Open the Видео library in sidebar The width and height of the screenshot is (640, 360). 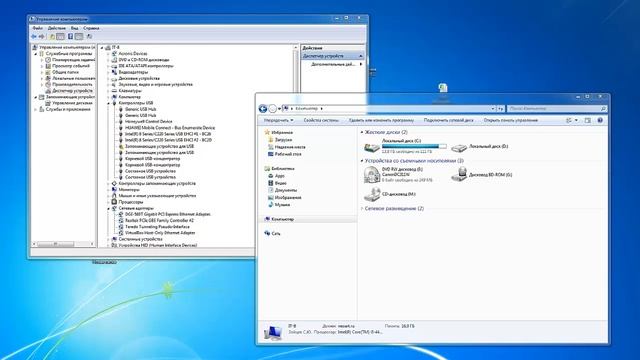[277, 183]
